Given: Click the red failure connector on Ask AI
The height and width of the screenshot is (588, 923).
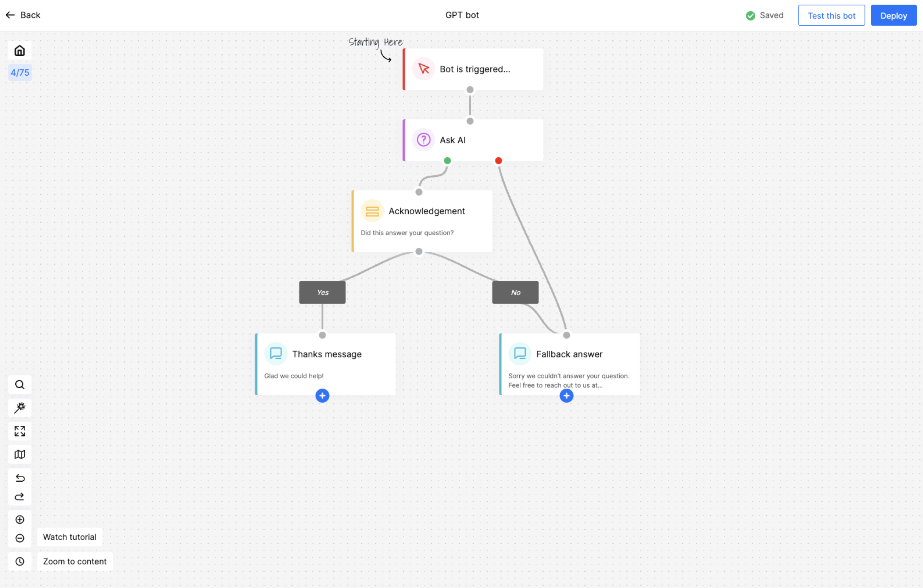Looking at the screenshot, I should 498,161.
